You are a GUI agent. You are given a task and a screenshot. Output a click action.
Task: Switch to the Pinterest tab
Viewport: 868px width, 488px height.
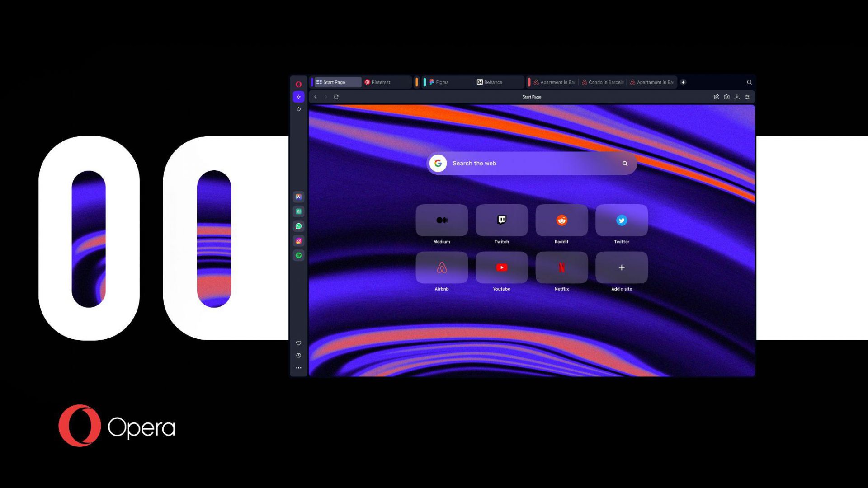tap(387, 82)
